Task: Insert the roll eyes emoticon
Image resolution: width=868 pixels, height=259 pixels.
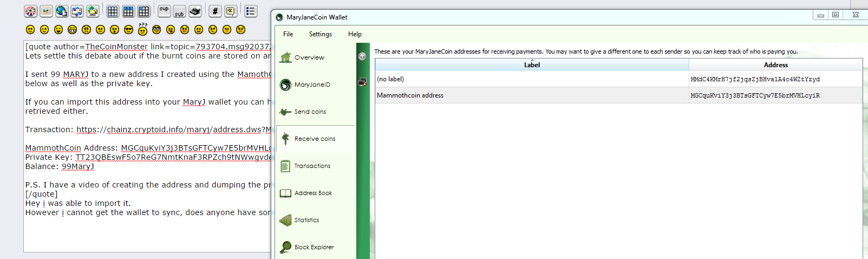Action: pos(156,29)
